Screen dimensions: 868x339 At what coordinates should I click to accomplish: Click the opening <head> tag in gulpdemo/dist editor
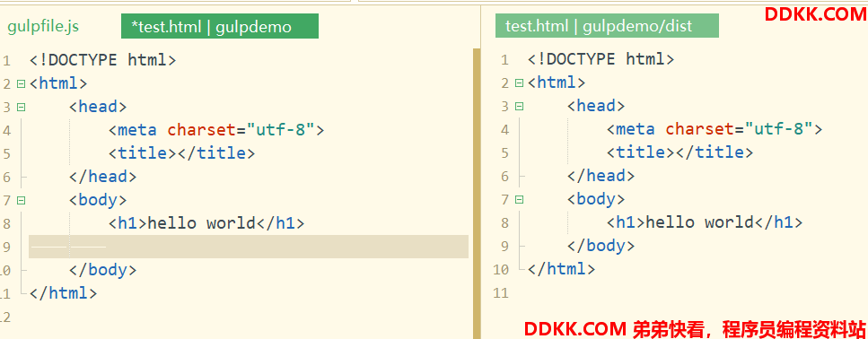click(596, 106)
